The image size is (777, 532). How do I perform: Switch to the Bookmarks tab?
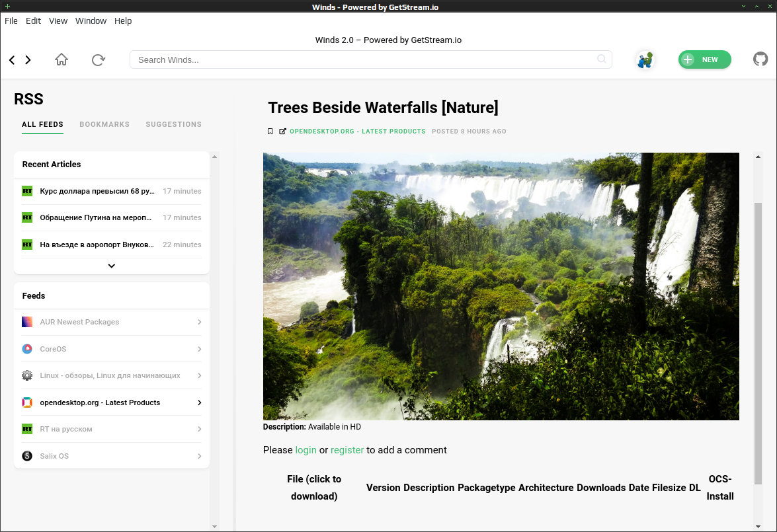pos(104,124)
